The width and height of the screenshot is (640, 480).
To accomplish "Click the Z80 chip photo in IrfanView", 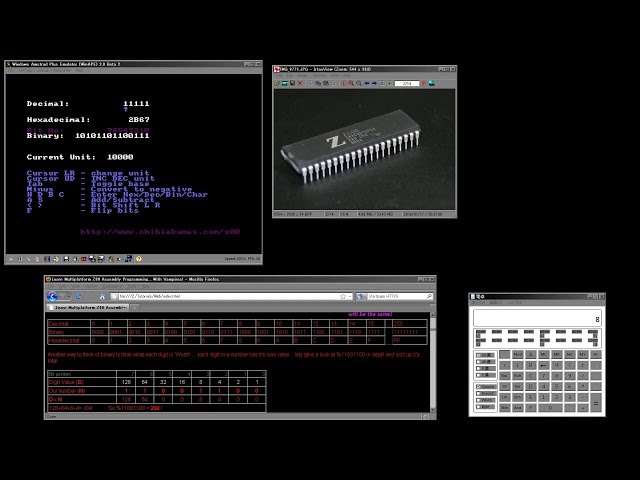I will click(364, 149).
